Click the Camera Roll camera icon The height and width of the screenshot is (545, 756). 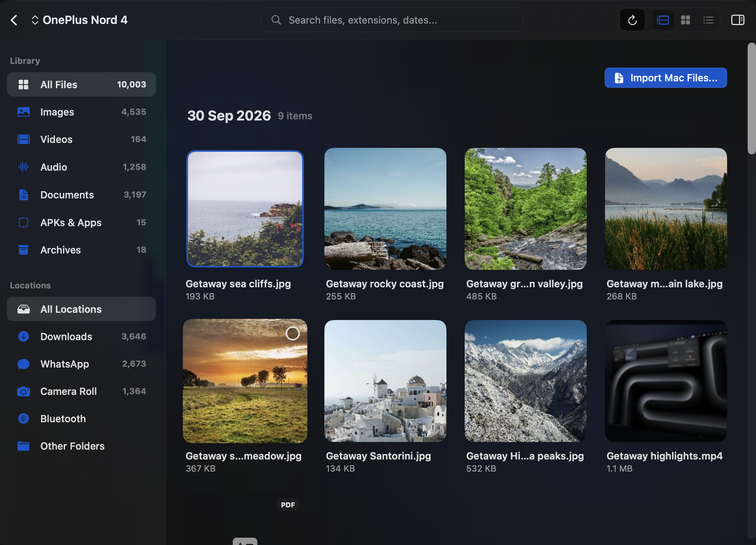[23, 392]
